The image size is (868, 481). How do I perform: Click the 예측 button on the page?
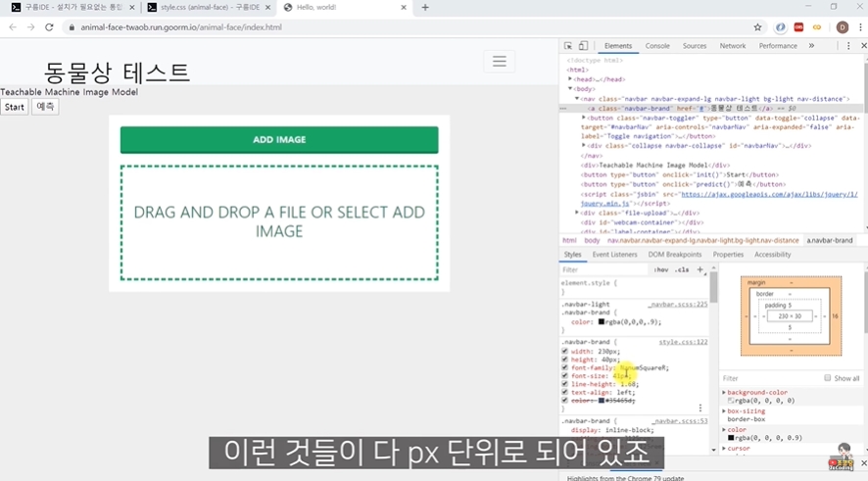coord(45,107)
